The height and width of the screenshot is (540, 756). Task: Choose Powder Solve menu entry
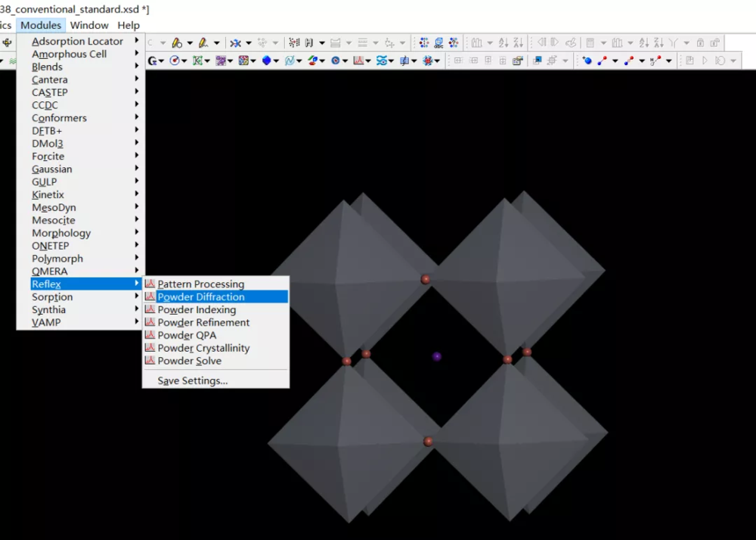[215, 361]
